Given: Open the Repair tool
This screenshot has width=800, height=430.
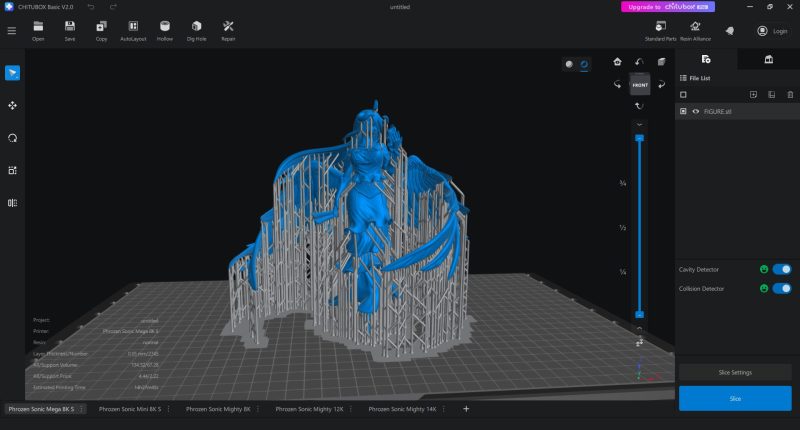Looking at the screenshot, I should click(x=228, y=31).
